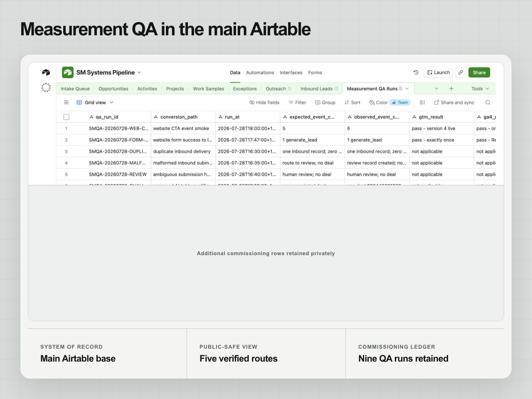Click the conversion_path column header
Viewport: 532px width, 399px height.
tap(183, 117)
